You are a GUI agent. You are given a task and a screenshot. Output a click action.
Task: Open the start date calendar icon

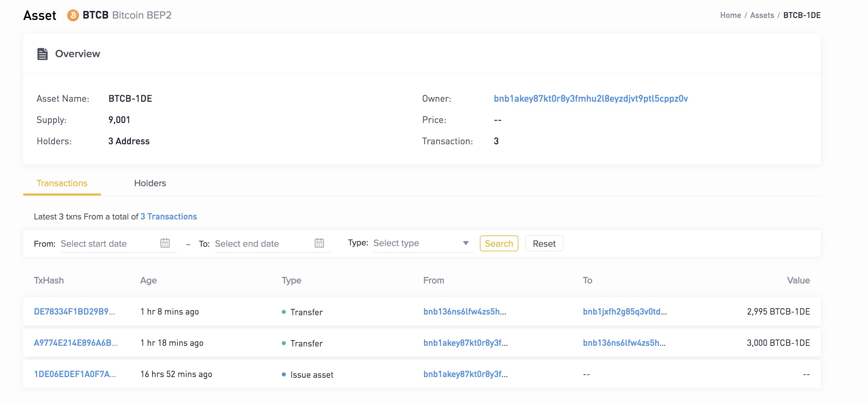pos(165,243)
